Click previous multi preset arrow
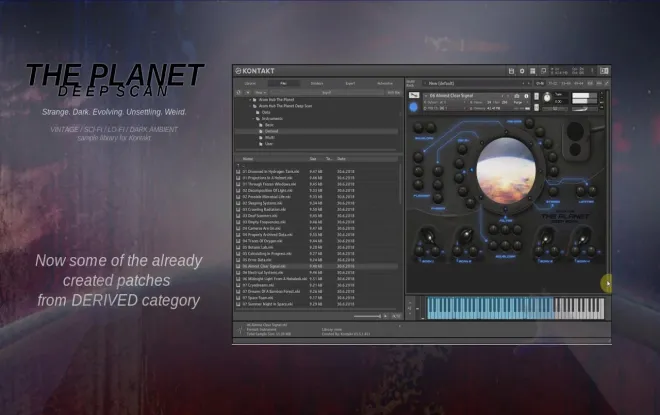Viewport: 660px width, 415px height. (x=523, y=83)
